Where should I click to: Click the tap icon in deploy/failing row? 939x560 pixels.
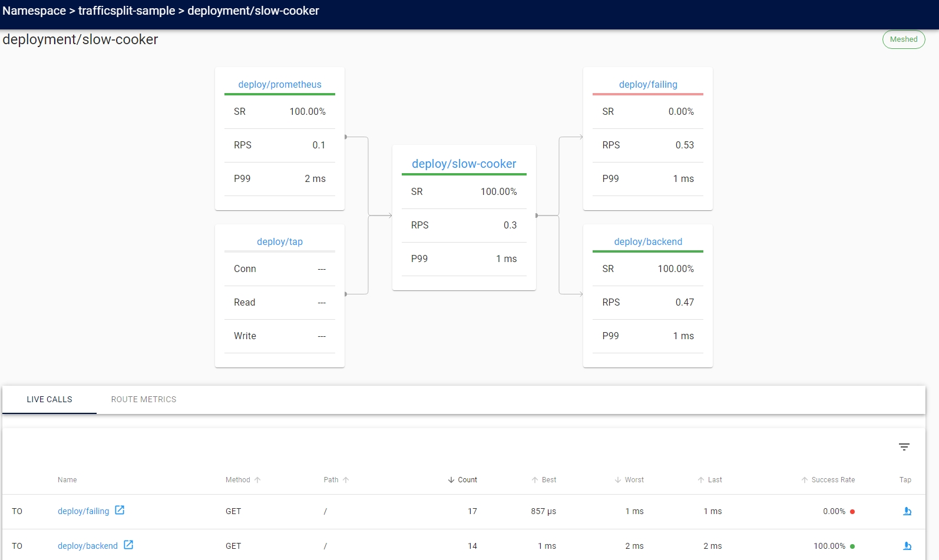point(907,511)
